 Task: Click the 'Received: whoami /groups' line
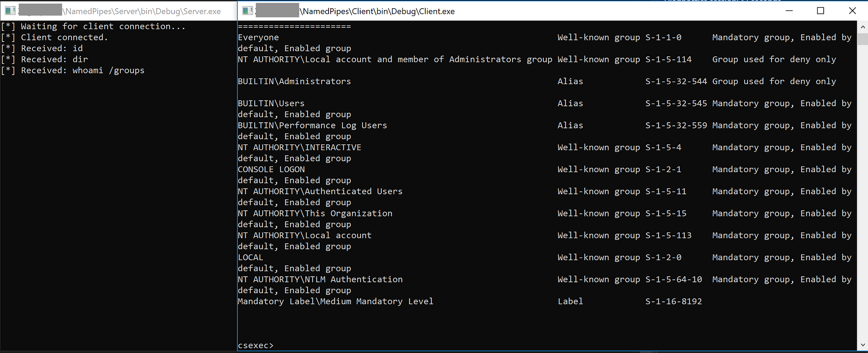[73, 70]
